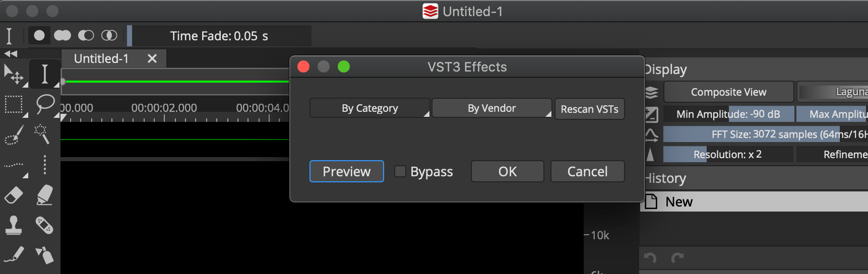868x274 pixels.
Task: Open the By Category dropdown
Action: click(369, 108)
